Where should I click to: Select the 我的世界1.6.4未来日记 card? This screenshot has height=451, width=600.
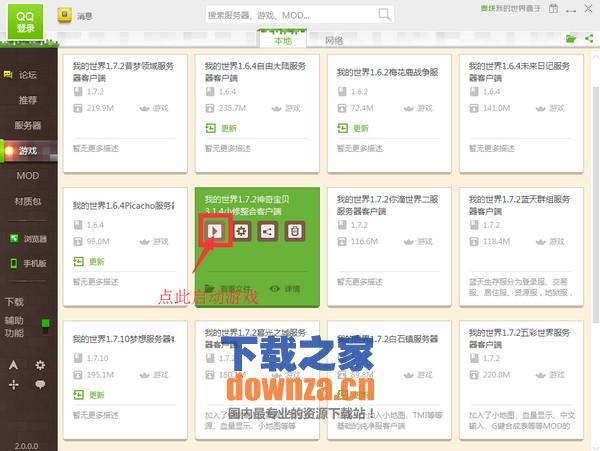click(x=521, y=114)
